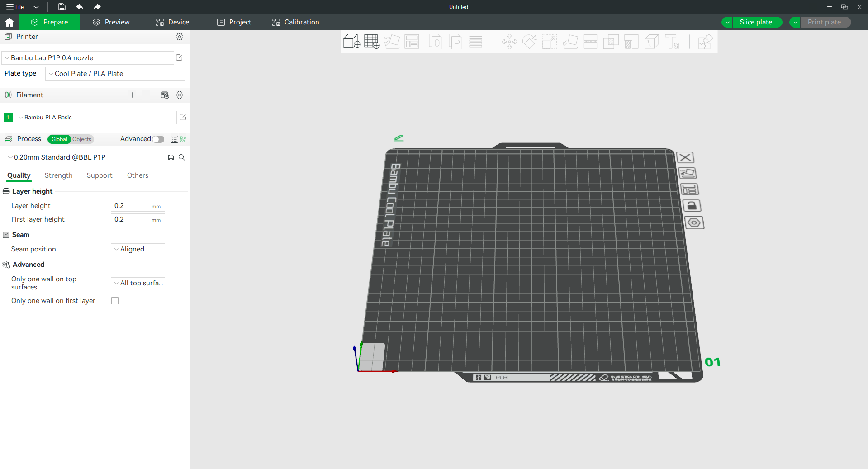Toggle the plate lock icon
The width and height of the screenshot is (868, 469).
coord(692,206)
